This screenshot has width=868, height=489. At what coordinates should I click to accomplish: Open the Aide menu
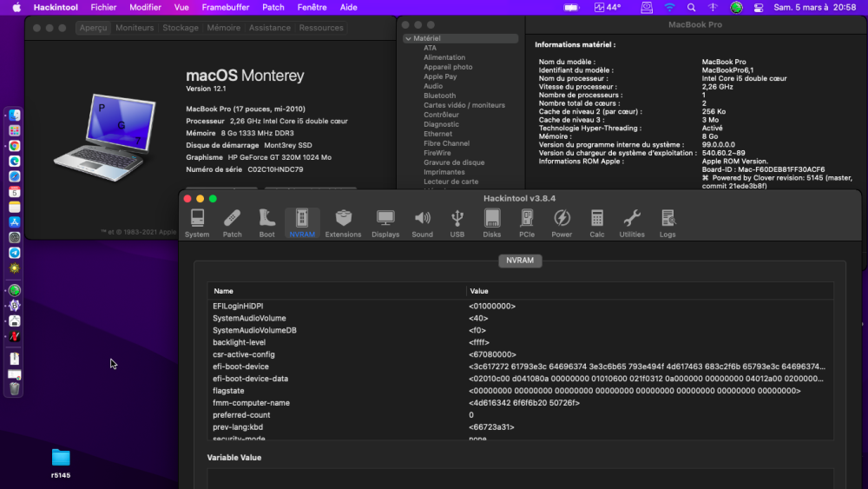[348, 7]
